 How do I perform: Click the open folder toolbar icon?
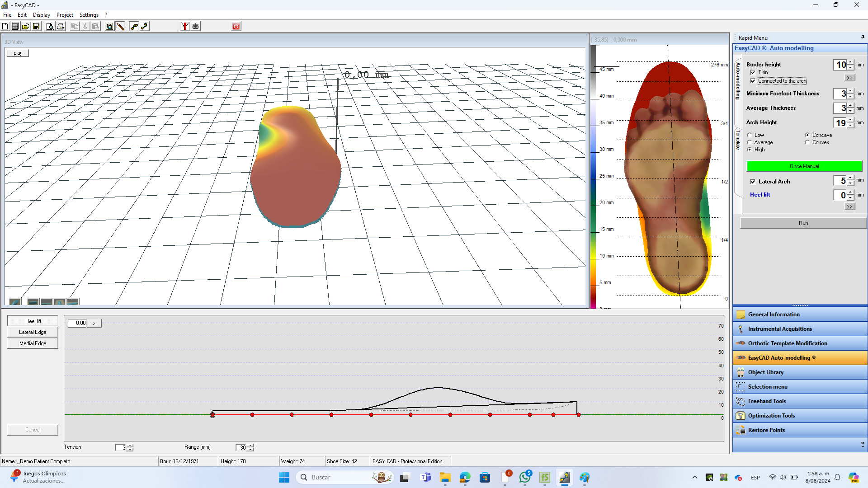[26, 26]
